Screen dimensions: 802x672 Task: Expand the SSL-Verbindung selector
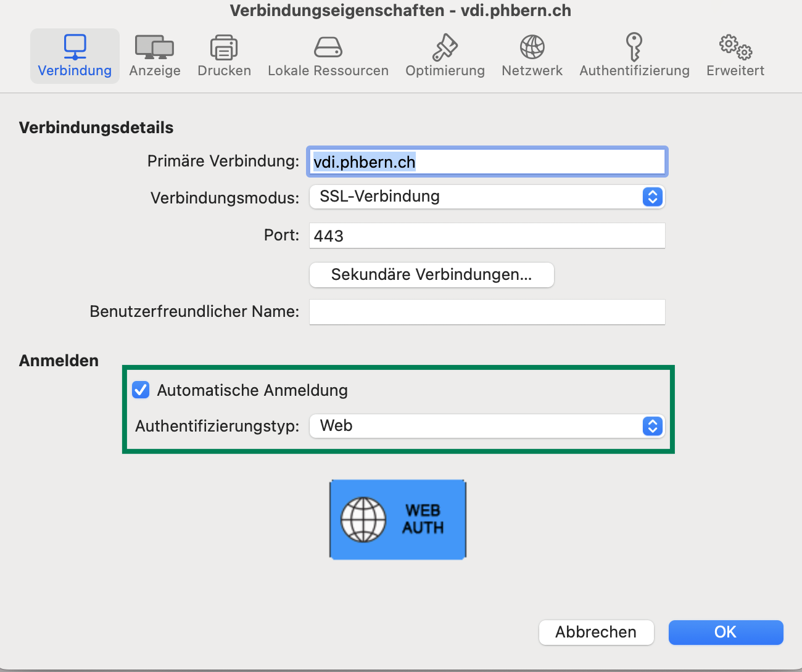pyautogui.click(x=652, y=197)
